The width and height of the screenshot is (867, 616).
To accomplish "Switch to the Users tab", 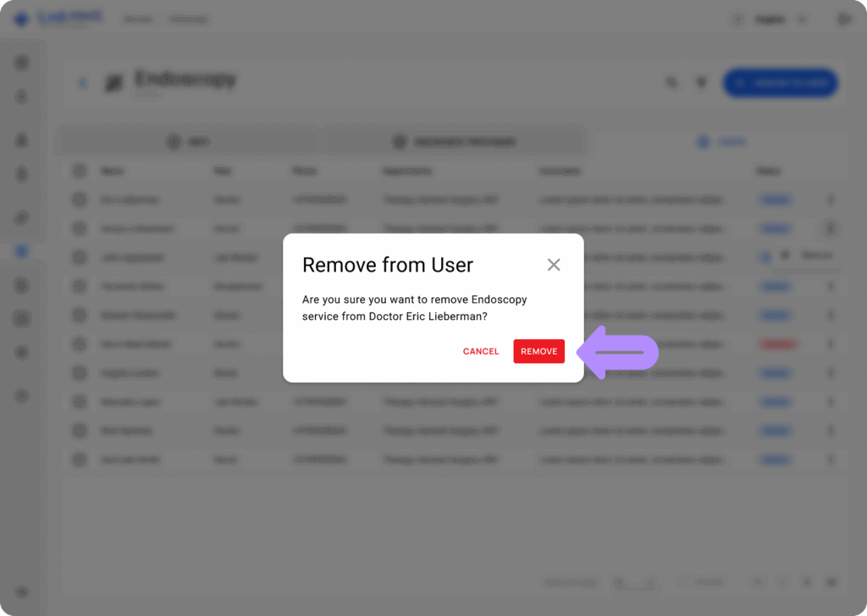I will pyautogui.click(x=721, y=141).
